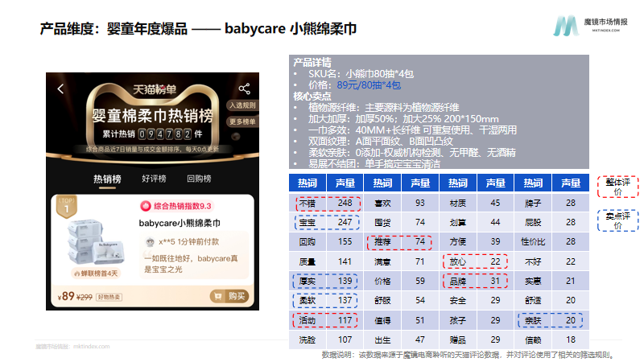Click the 孩子 hot word cell
The width and height of the screenshot is (644, 362).
click(x=458, y=320)
